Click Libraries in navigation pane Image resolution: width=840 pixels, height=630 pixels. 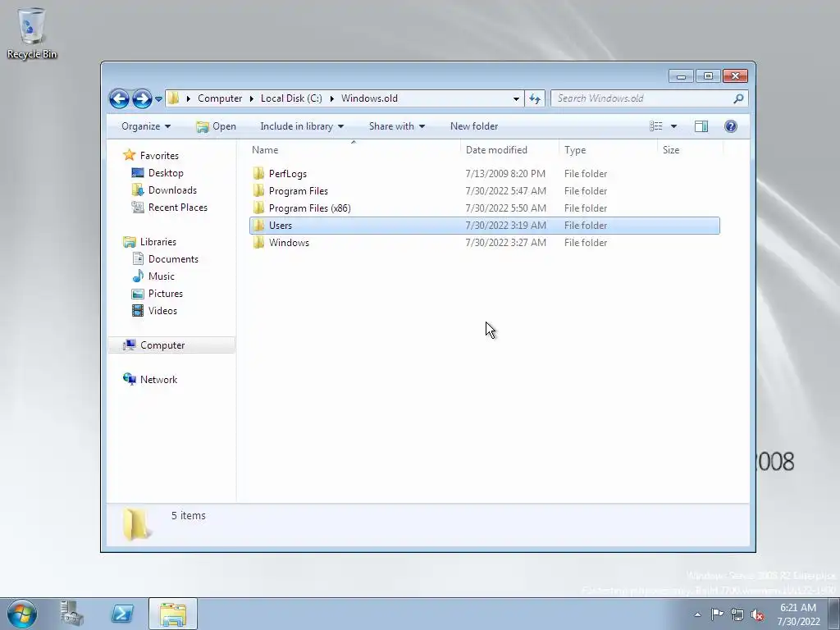(x=158, y=242)
